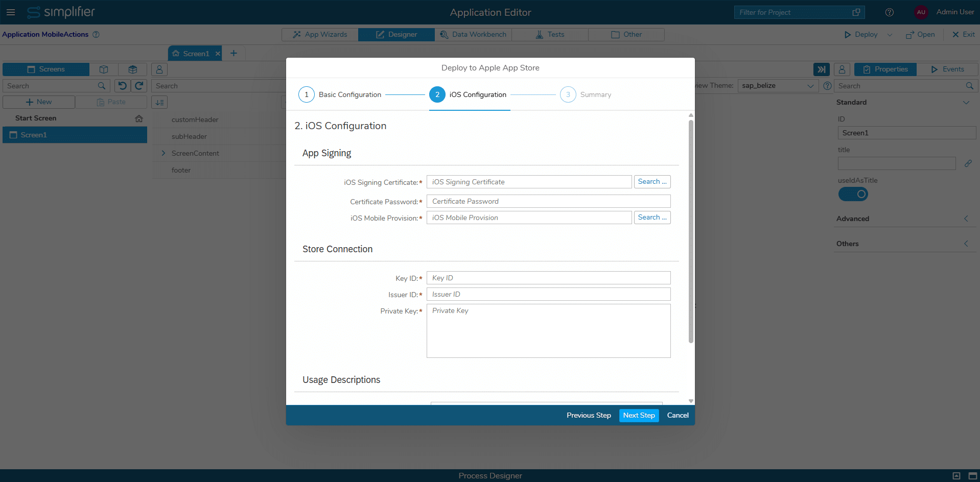Click the Paste button
980x482 pixels.
111,102
